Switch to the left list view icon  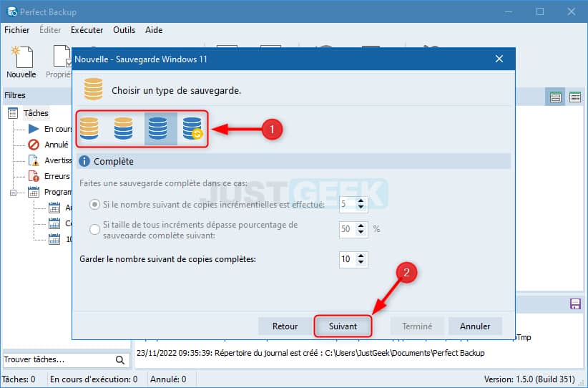click(555, 97)
